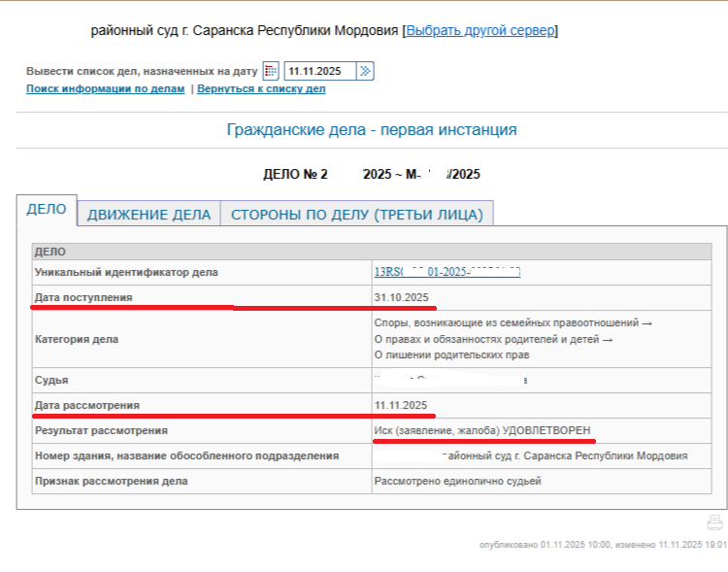Click 'Вернуться к списку дел' link

(261, 88)
